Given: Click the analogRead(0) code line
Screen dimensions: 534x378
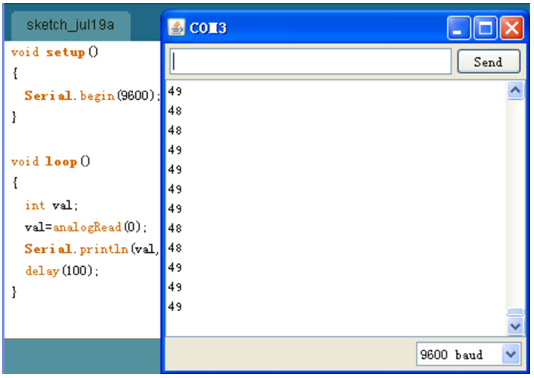Looking at the screenshot, I should [x=85, y=227].
